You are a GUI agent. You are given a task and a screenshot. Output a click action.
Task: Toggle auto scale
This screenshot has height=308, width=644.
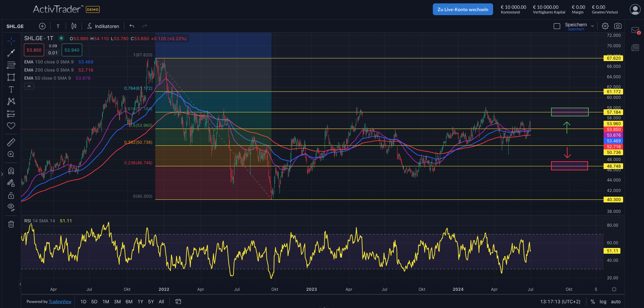pyautogui.click(x=616, y=302)
